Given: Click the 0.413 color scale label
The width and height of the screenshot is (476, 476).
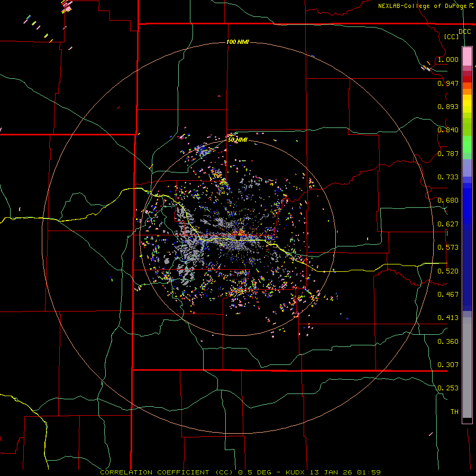Looking at the screenshot, I should tap(448, 318).
